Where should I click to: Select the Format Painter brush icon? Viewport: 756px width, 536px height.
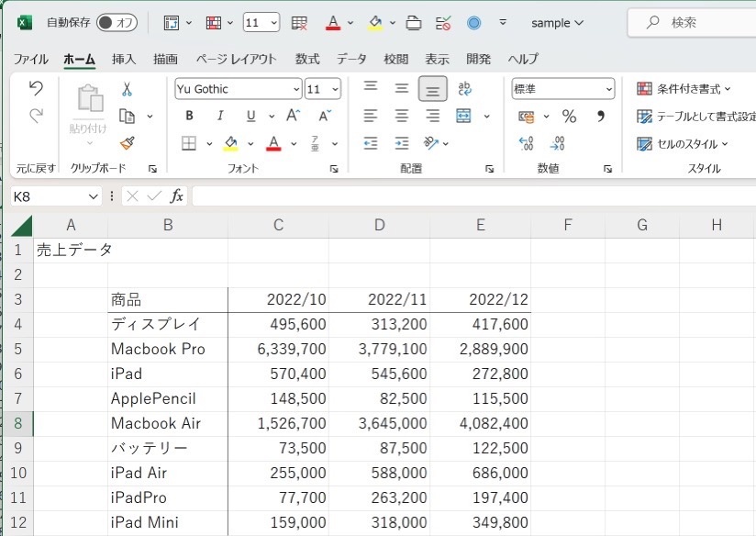(127, 143)
